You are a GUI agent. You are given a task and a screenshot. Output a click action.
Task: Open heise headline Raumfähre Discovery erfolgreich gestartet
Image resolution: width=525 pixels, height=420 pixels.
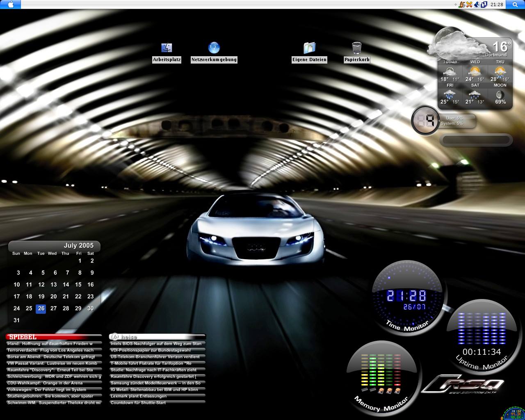click(157, 377)
